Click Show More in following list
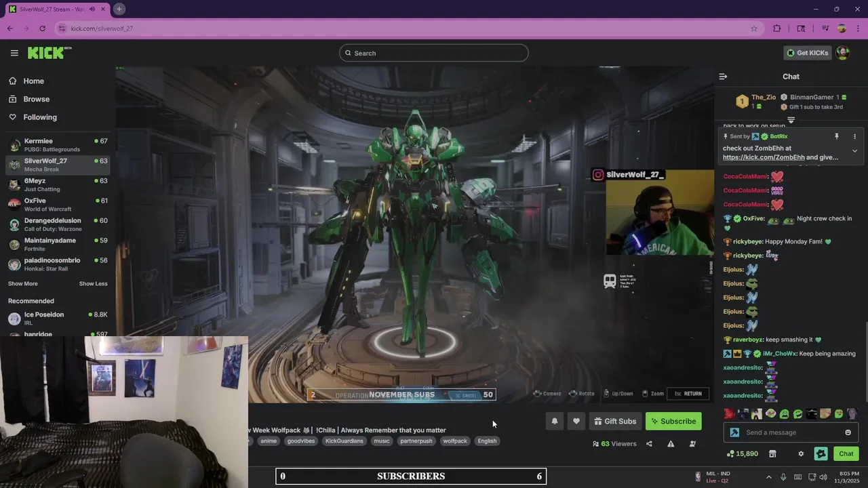Image resolution: width=868 pixels, height=488 pixels. (23, 283)
